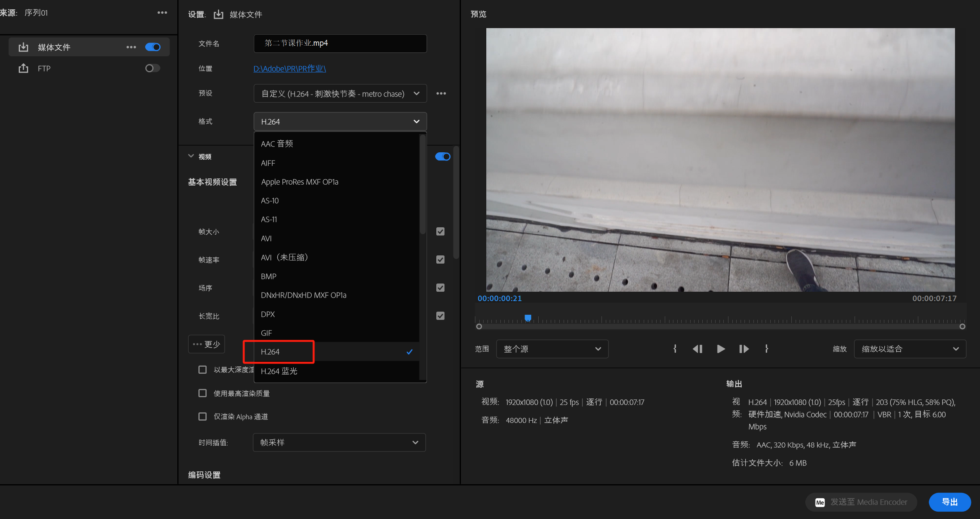
Task: Click the FTP upload icon
Action: pos(23,68)
